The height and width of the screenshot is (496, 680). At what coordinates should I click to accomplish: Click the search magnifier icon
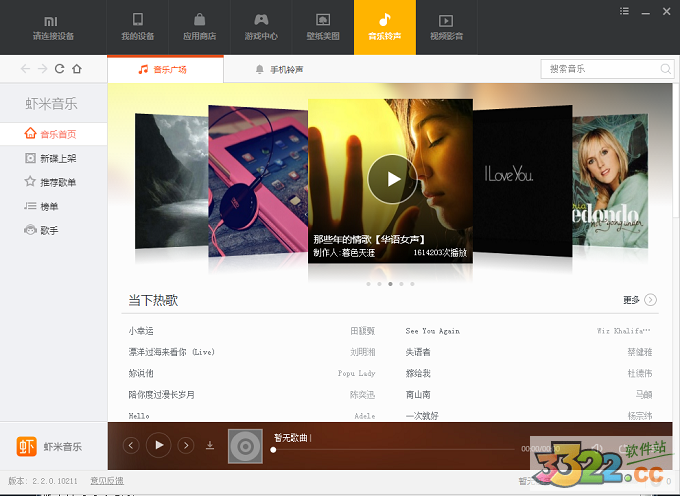(666, 69)
